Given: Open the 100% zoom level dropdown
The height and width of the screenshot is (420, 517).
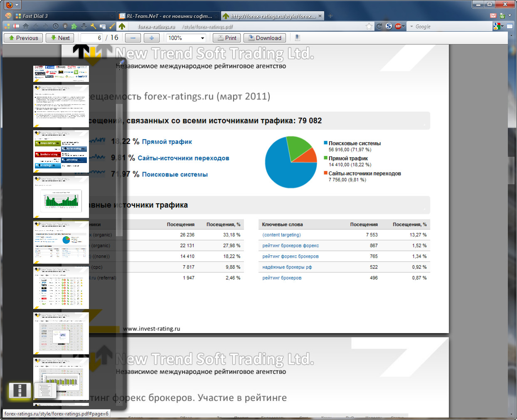Looking at the screenshot, I should (x=186, y=38).
